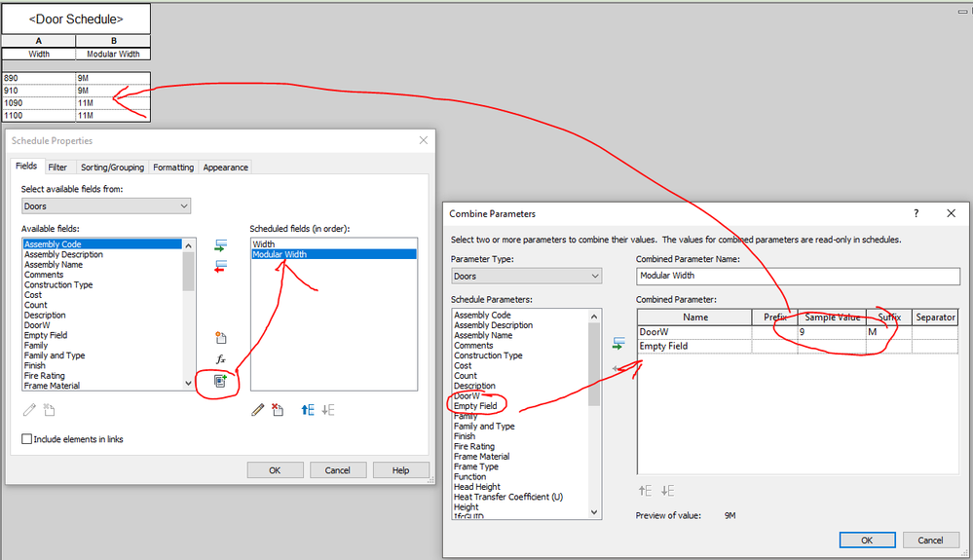Click the Modular Width column header in schedule
The height and width of the screenshot is (560, 973).
(113, 54)
